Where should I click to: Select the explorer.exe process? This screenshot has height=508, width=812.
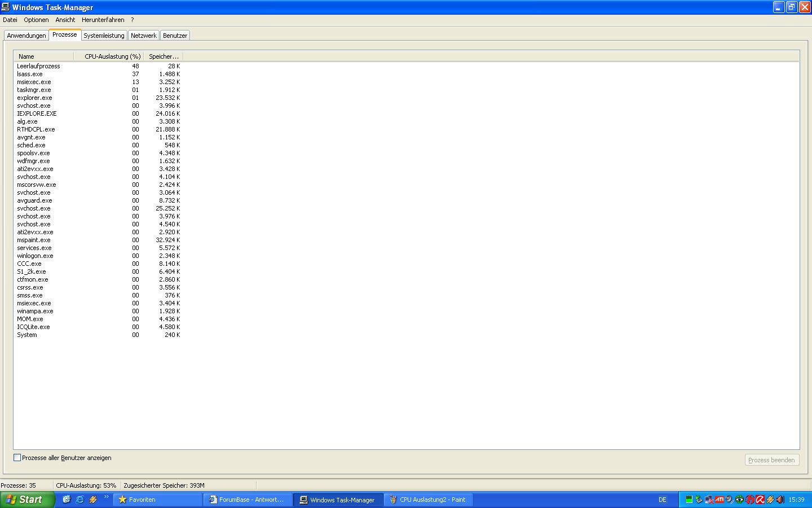(x=99, y=98)
